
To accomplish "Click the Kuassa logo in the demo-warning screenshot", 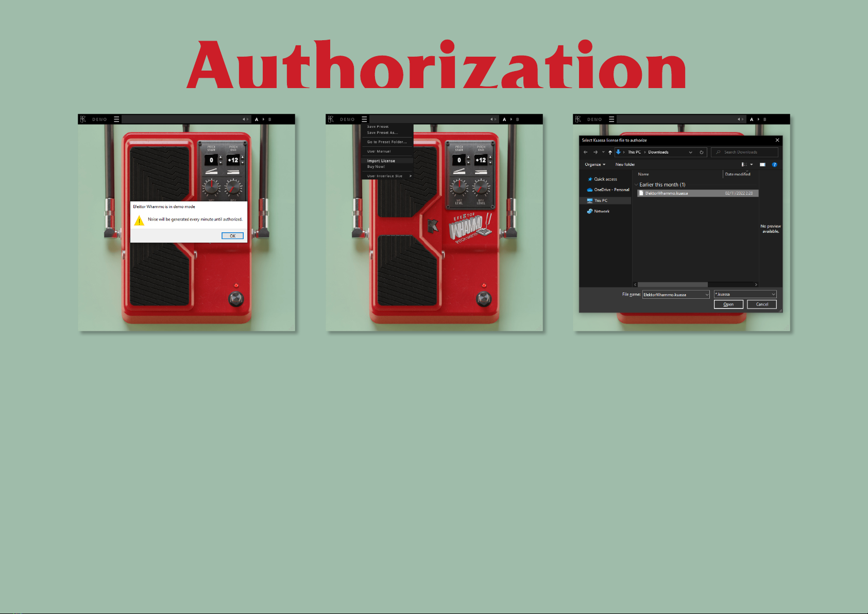I will click(83, 119).
